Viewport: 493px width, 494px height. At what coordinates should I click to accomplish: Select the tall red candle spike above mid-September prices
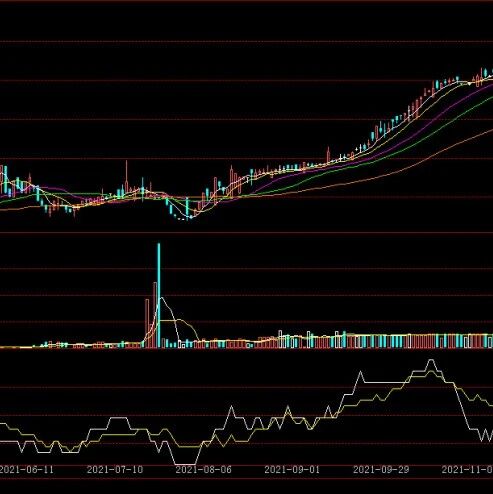(x=328, y=155)
